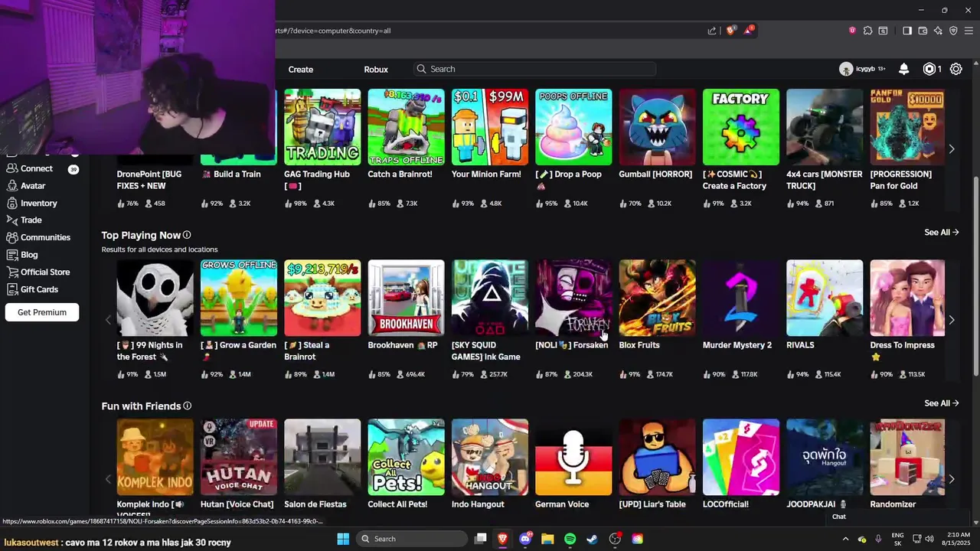Open the Robux balance icon
This screenshot has height=551, width=980.
click(929, 69)
